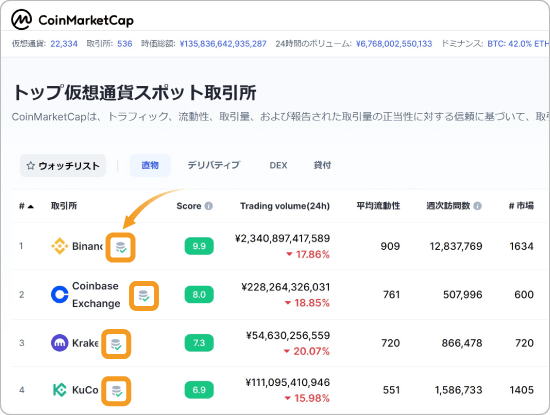
Task: Switch to the 貸付 lending tab
Action: 322,165
